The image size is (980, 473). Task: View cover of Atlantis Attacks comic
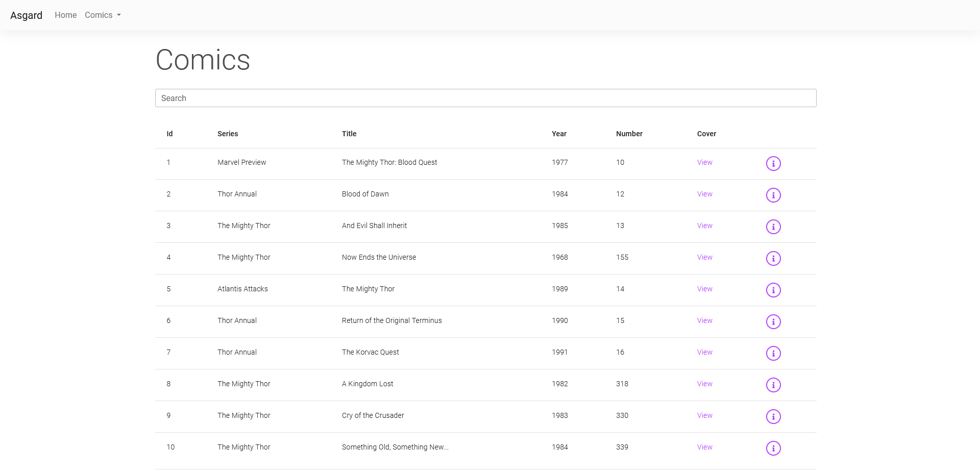[704, 289]
